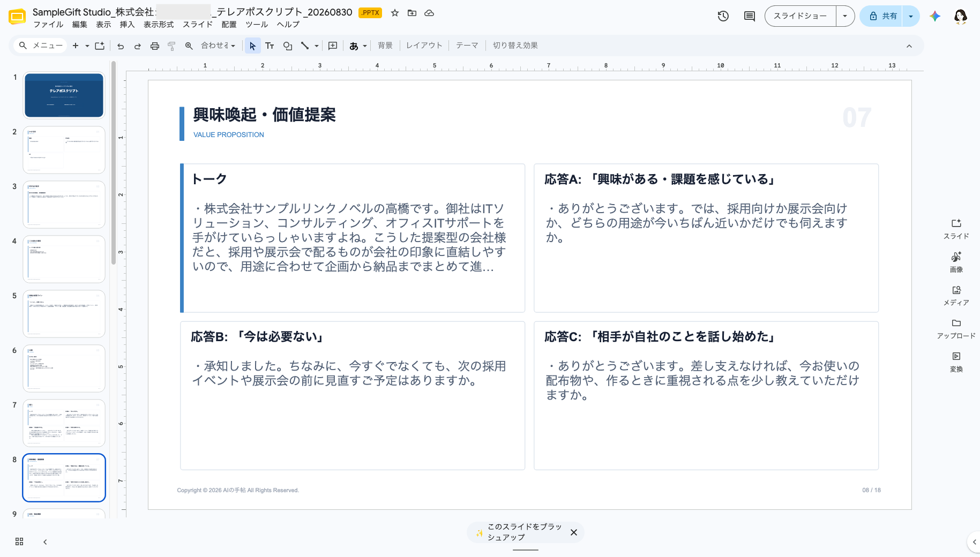The image size is (980, 557).
Task: Redo last action
Action: [x=138, y=46]
